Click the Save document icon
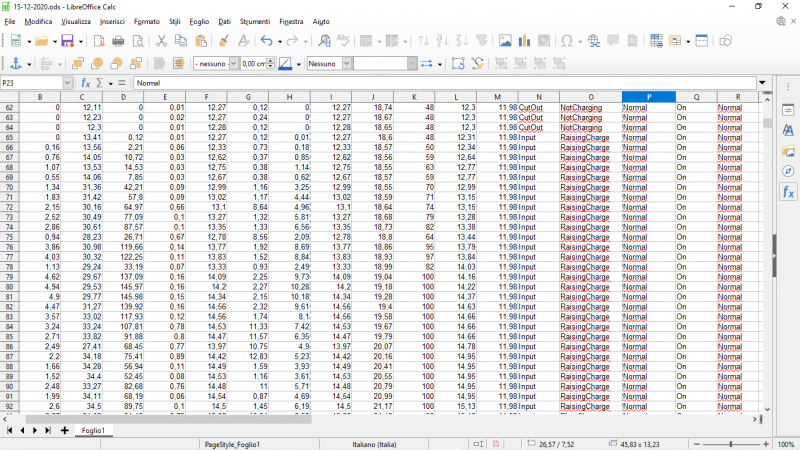This screenshot has height=450, width=800. point(67,41)
